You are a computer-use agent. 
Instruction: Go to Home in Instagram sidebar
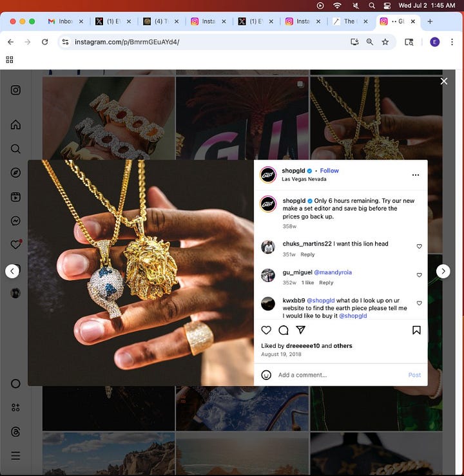tap(15, 124)
